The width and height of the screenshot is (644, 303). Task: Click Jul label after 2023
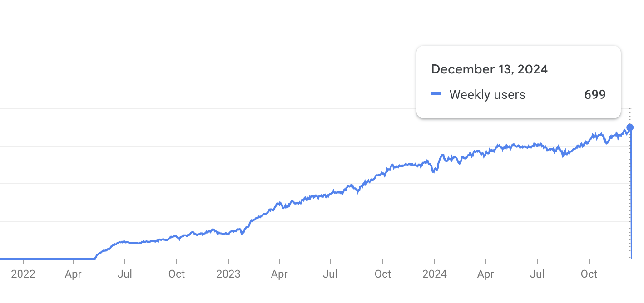(330, 274)
